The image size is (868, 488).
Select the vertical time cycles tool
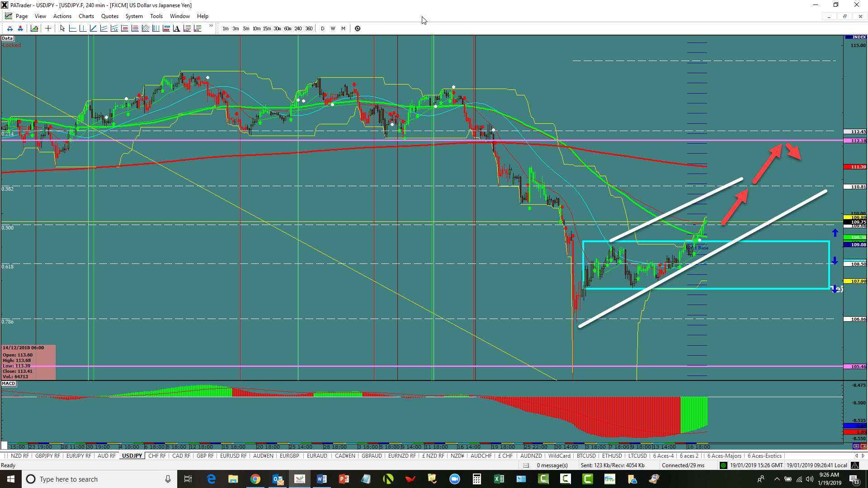pyautogui.click(x=156, y=28)
